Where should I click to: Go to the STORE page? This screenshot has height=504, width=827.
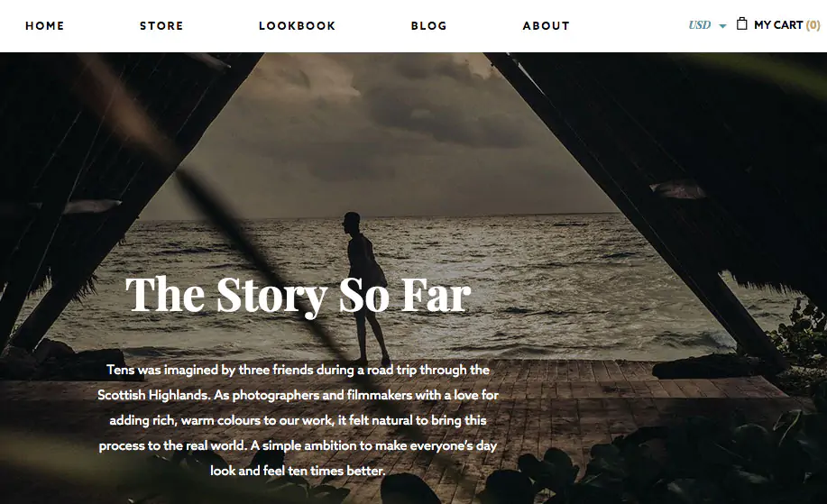161,26
